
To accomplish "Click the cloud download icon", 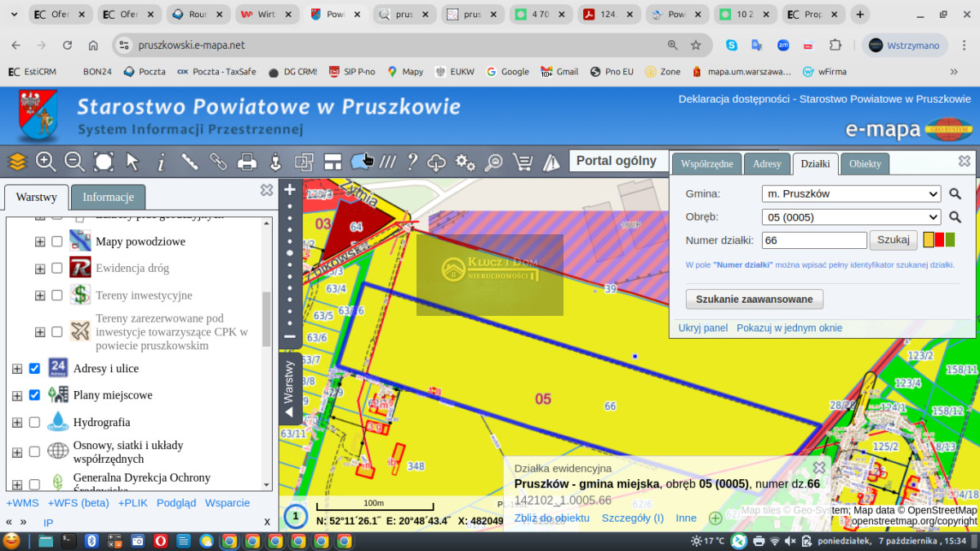I will coord(437,162).
